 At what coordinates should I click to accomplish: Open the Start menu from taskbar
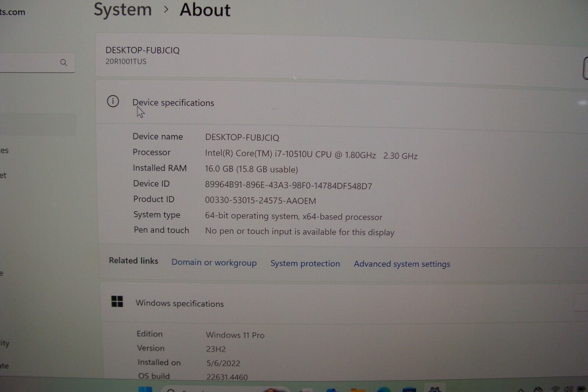coord(146,389)
